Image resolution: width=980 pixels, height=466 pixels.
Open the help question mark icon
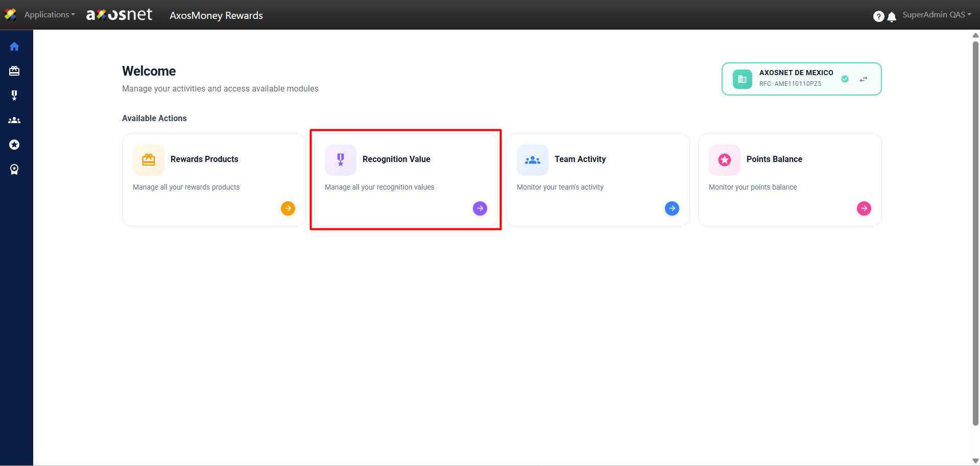point(878,16)
